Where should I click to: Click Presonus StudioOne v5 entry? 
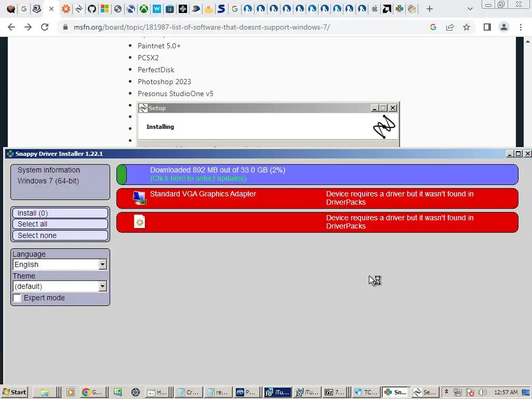tap(176, 94)
